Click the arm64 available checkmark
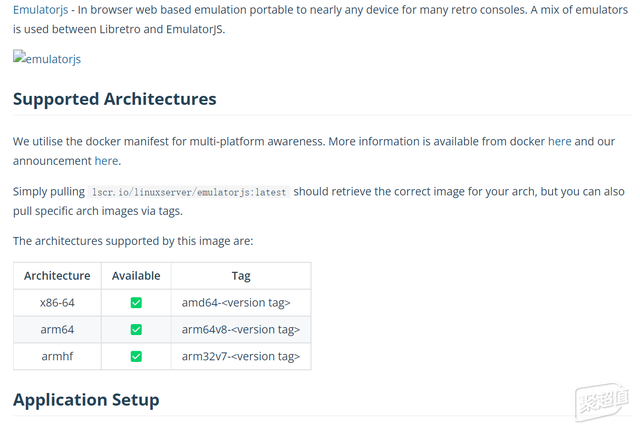 pyautogui.click(x=136, y=329)
